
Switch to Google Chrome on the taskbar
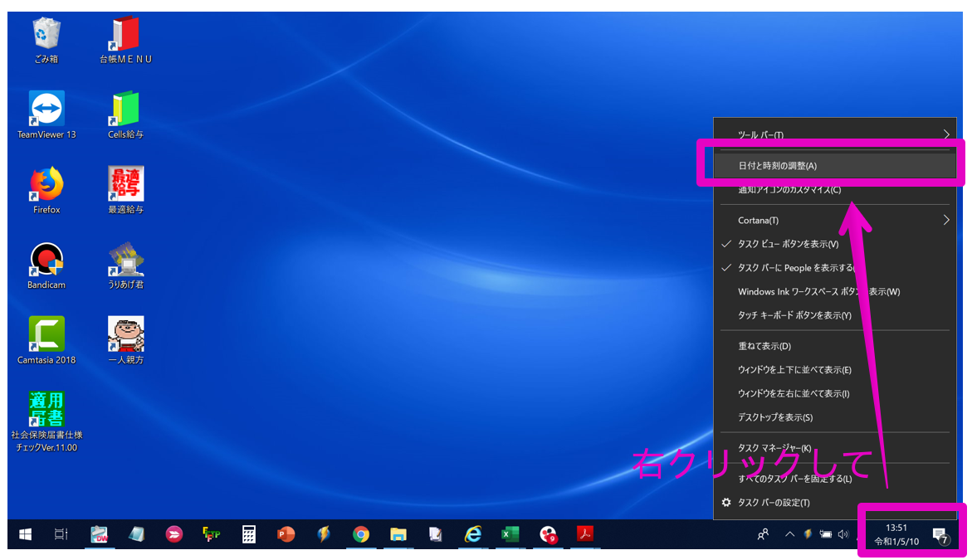(361, 534)
